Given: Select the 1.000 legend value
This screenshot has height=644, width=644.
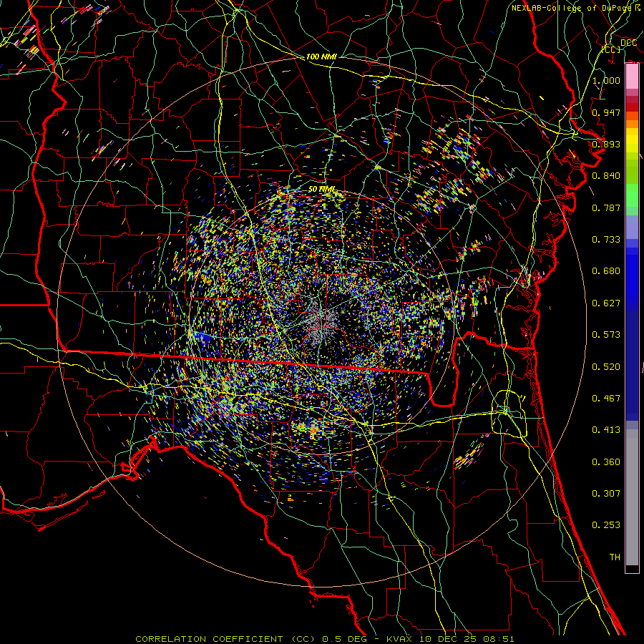Looking at the screenshot, I should (x=606, y=80).
